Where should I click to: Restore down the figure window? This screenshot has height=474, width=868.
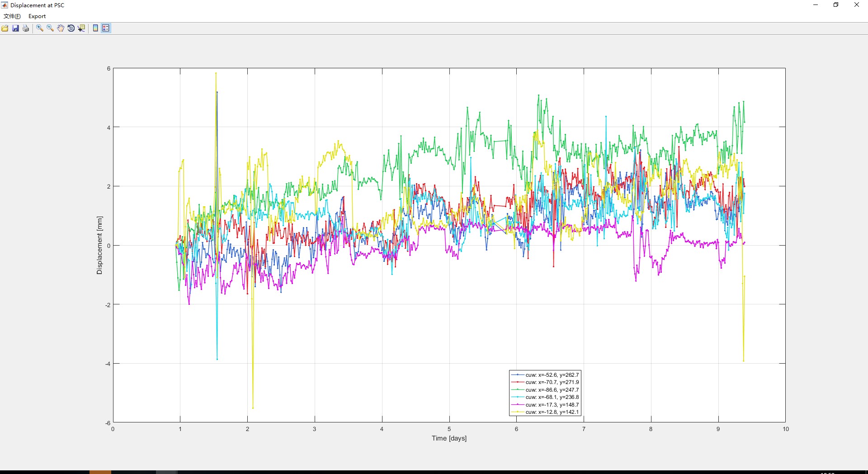[836, 5]
